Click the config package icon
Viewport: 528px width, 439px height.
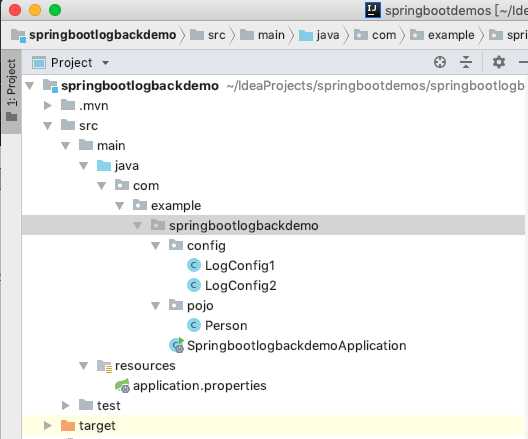point(176,245)
